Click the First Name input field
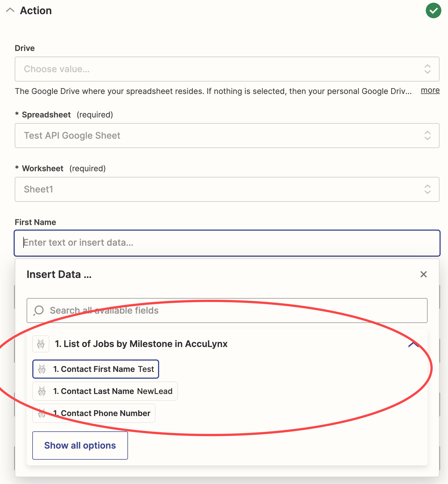Screen dimensions: 448x484 (x=227, y=243)
